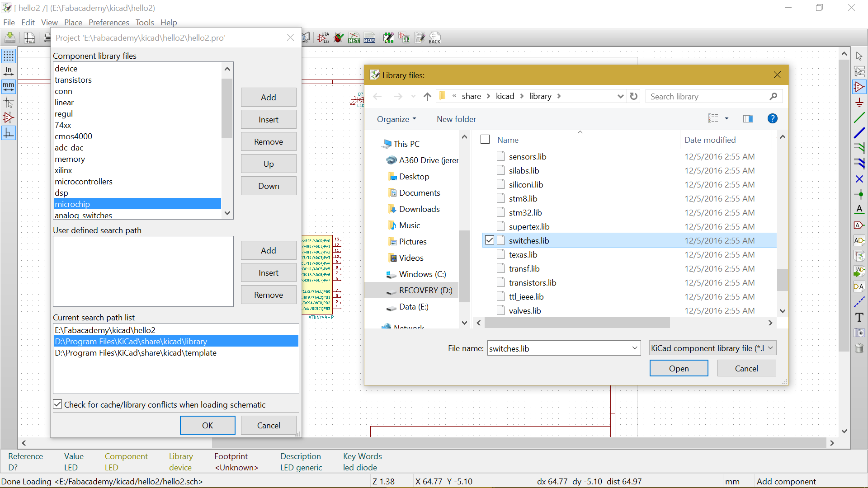868x488 pixels.
Task: Select the Place global label tool
Action: pos(859,225)
